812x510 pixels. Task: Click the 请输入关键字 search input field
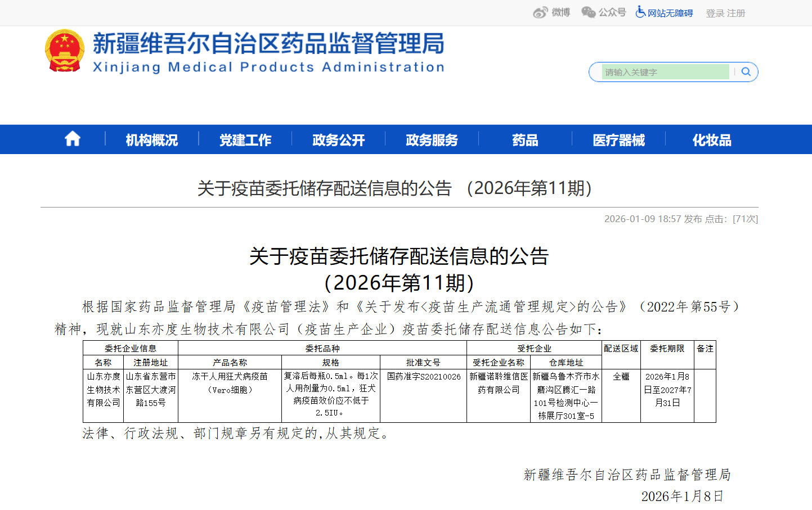tap(664, 72)
